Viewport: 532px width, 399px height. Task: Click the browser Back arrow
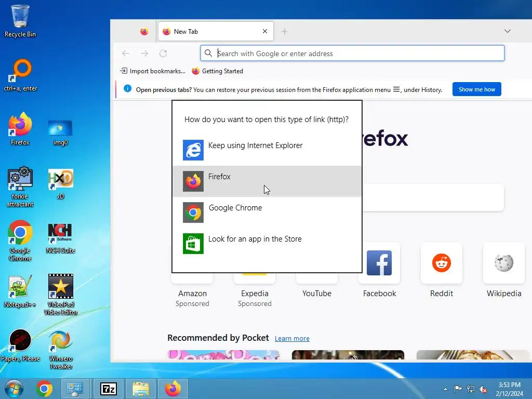pyautogui.click(x=126, y=54)
